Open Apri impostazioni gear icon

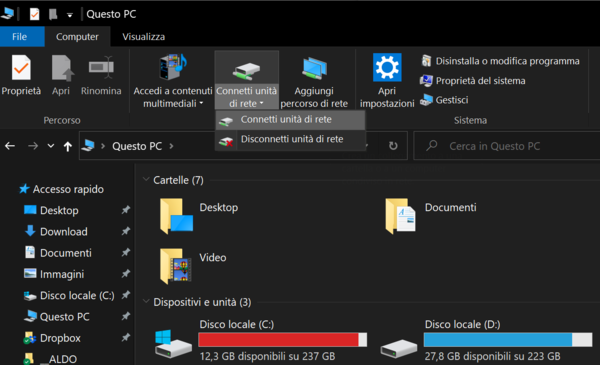387,67
